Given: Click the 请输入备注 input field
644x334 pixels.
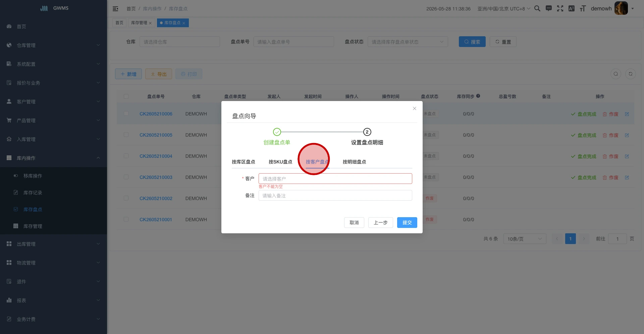Looking at the screenshot, I should click(x=335, y=195).
